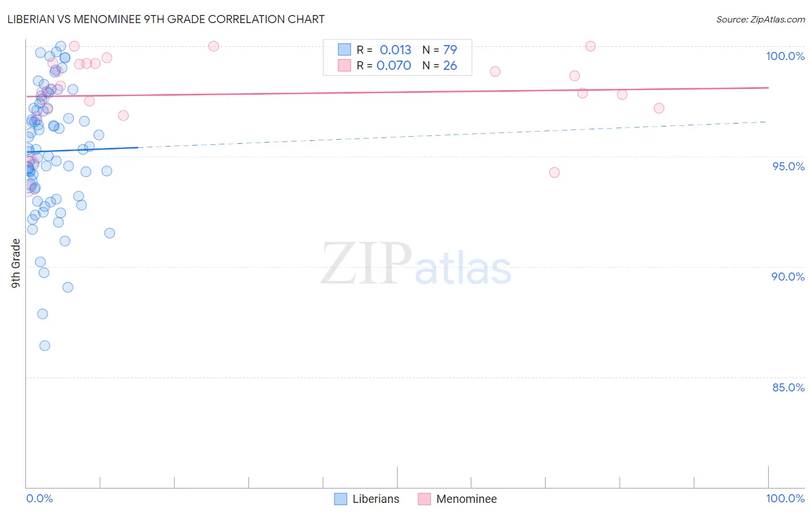This screenshot has height=515, width=812.
Task: Click the pink Menominee legend swatch
Action: pos(424,499)
